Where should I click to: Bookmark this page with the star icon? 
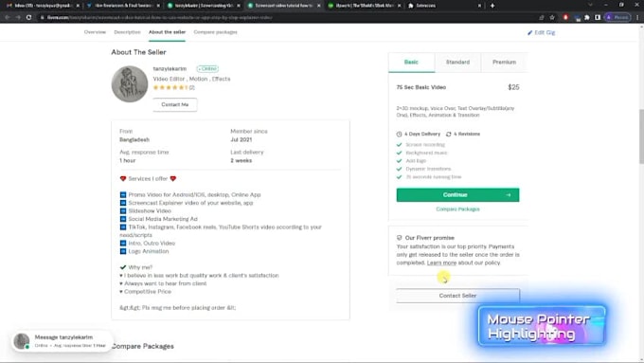(x=552, y=17)
